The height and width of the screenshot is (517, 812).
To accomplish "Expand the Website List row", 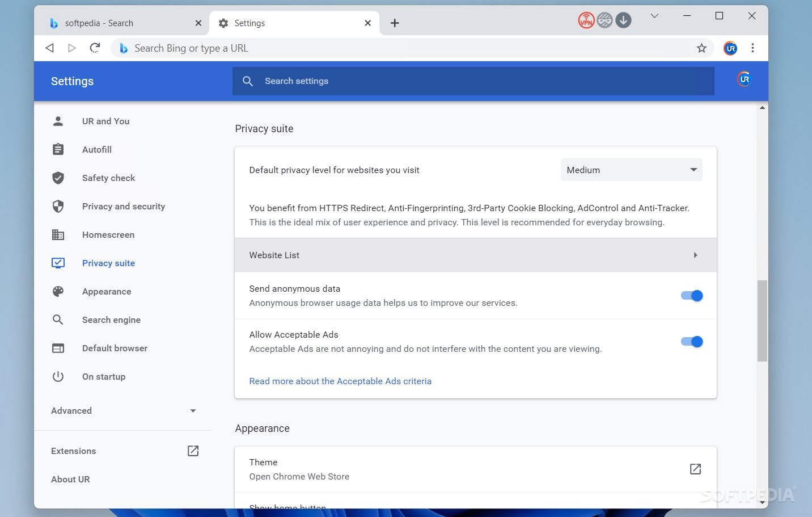I will [476, 255].
